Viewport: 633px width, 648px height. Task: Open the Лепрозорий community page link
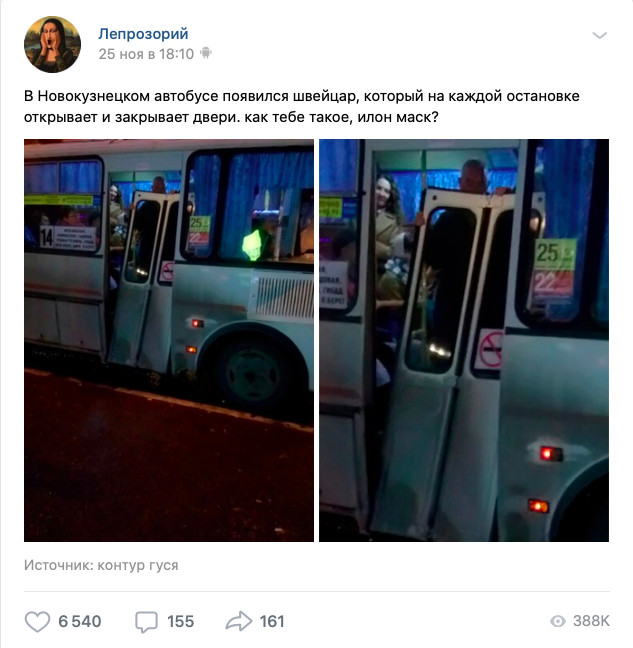[143, 33]
